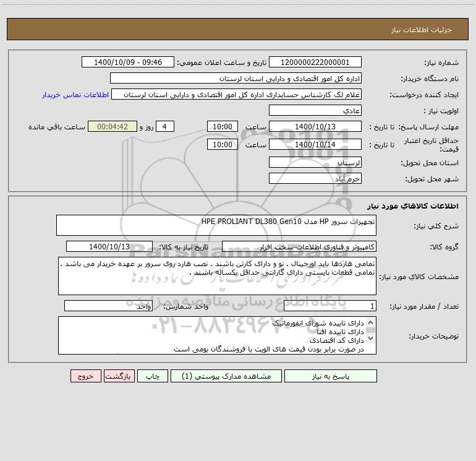Open اطلاعات تماس خریدار link

click(75, 95)
